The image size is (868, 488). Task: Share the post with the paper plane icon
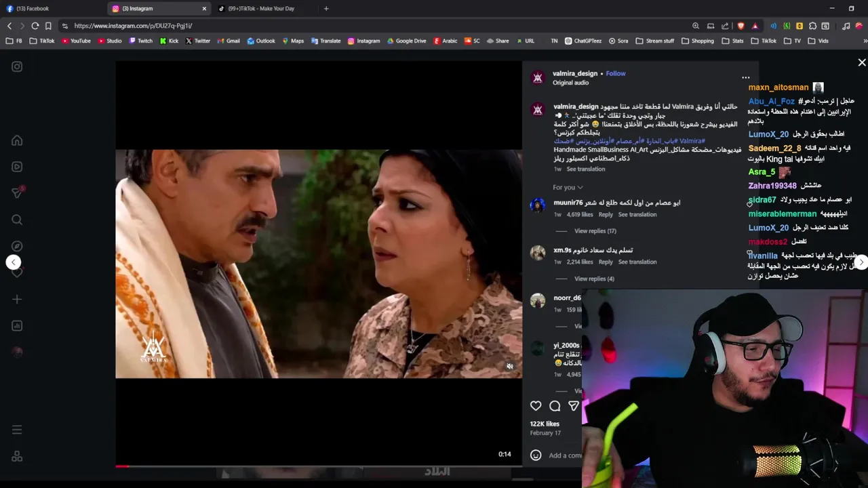(574, 406)
